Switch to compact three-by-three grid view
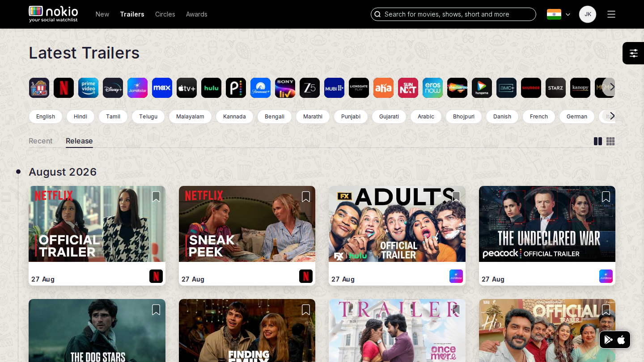 pyautogui.click(x=610, y=141)
